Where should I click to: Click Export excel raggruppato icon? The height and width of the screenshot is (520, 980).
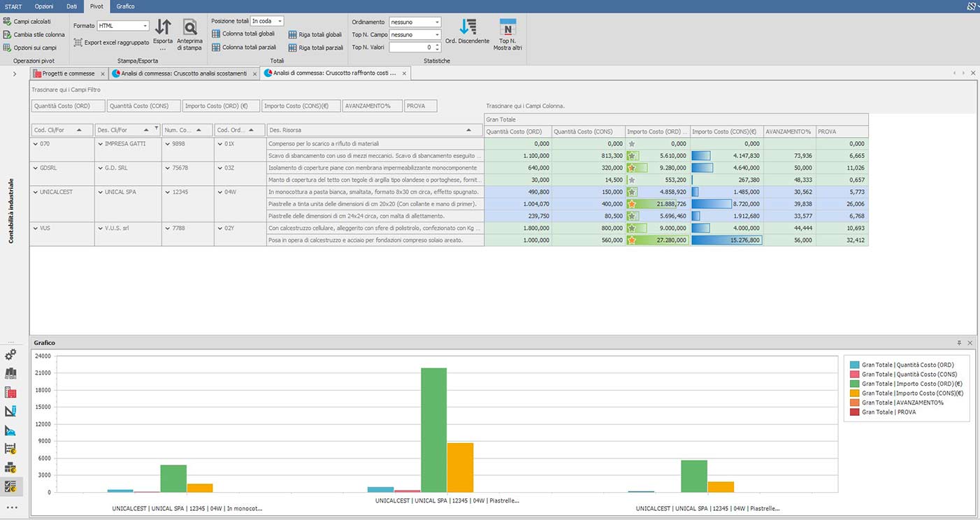(x=78, y=43)
